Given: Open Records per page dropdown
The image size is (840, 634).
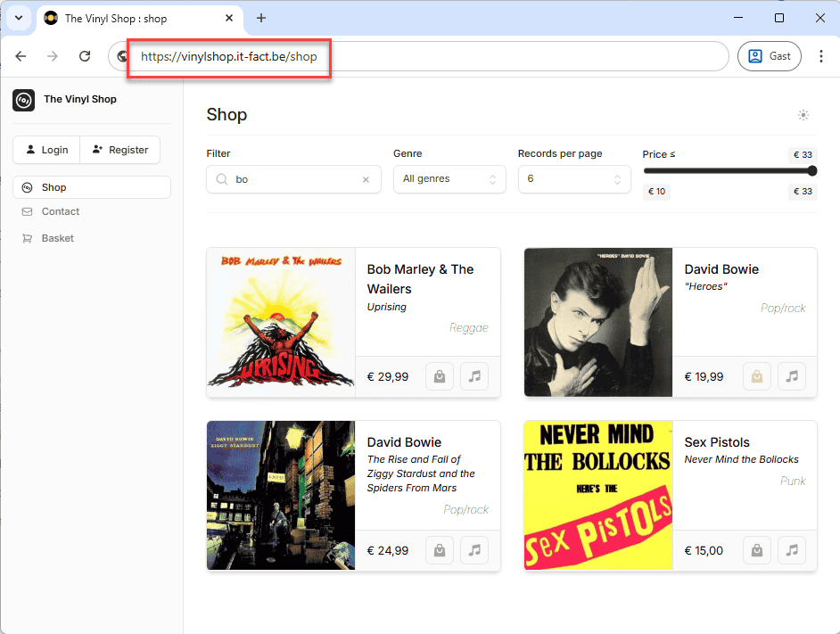Looking at the screenshot, I should pos(574,179).
